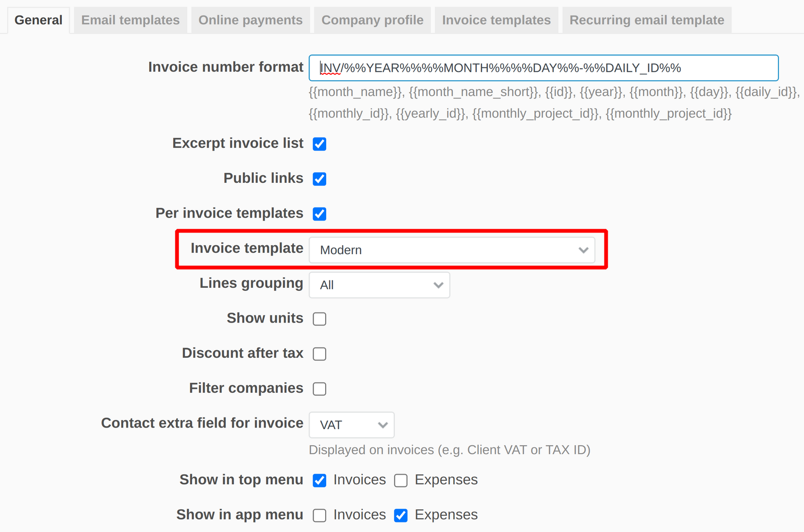The image size is (804, 532).
Task: Uncheck the Excerpt invoice list option
Action: pos(320,144)
